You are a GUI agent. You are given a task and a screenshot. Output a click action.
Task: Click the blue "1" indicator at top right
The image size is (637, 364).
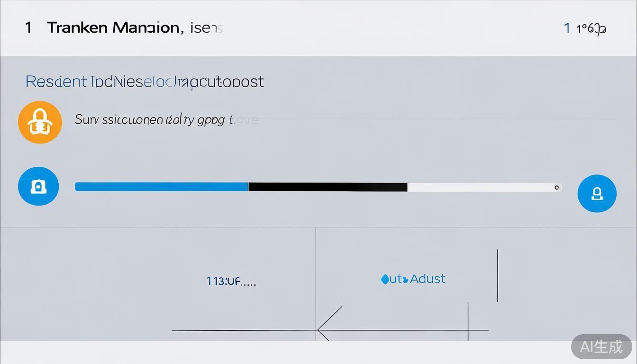point(567,28)
